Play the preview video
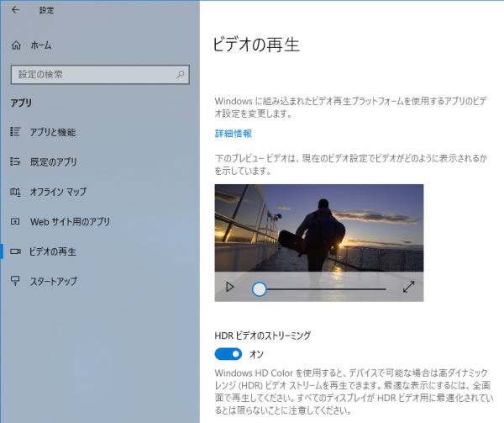 [229, 287]
